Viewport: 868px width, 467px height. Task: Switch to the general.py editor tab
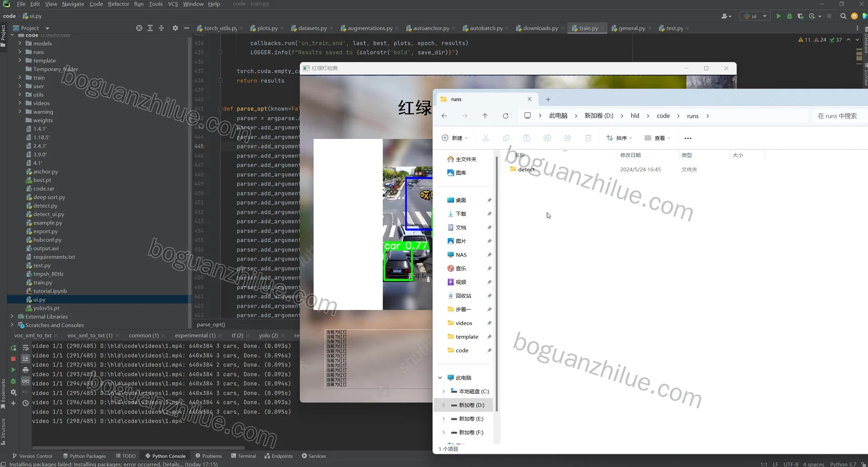tap(631, 28)
